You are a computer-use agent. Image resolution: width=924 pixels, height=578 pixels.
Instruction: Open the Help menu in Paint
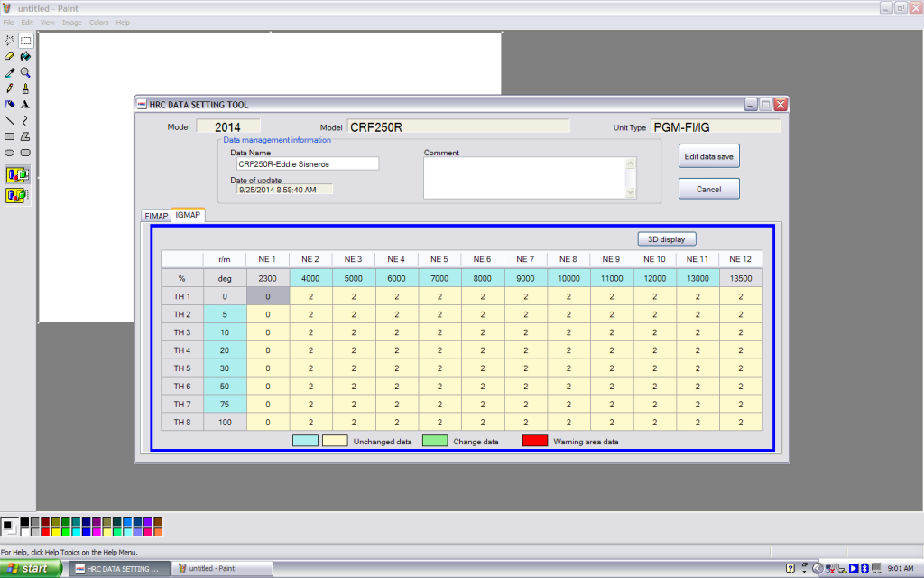coord(123,23)
